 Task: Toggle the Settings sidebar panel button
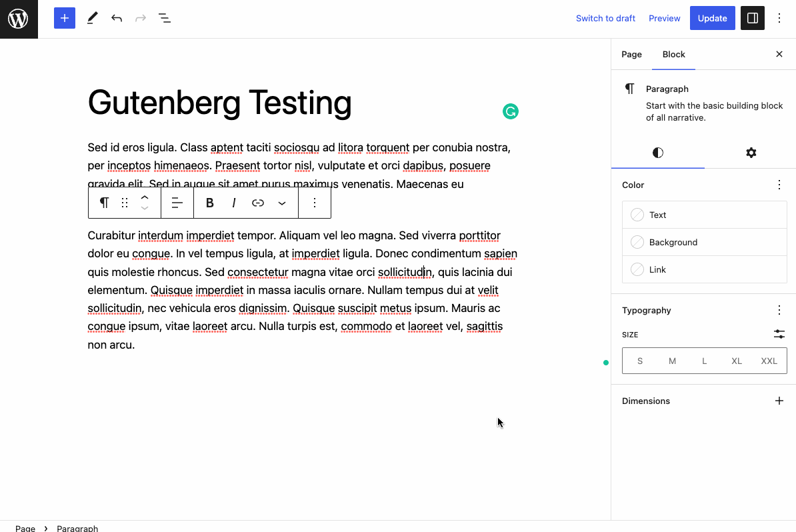[753, 18]
